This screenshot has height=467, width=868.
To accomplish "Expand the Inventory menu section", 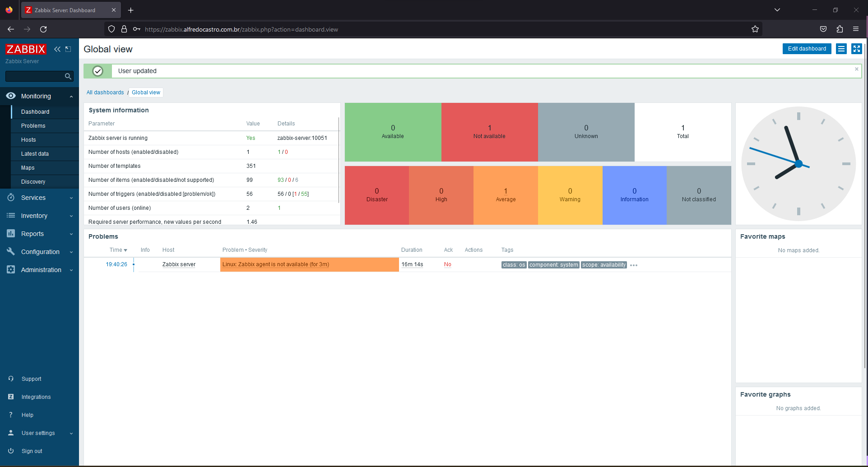I will [x=71, y=216].
